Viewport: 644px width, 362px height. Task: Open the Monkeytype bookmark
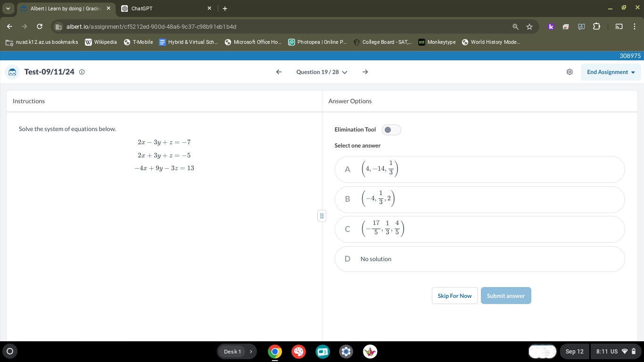437,42
